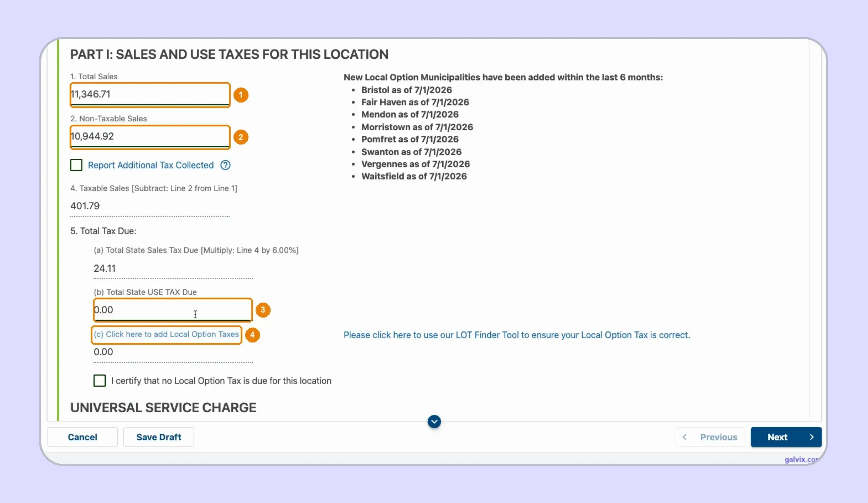Check the Report Additional Tax Collected checkbox
The width and height of the screenshot is (868, 503).
(x=76, y=165)
